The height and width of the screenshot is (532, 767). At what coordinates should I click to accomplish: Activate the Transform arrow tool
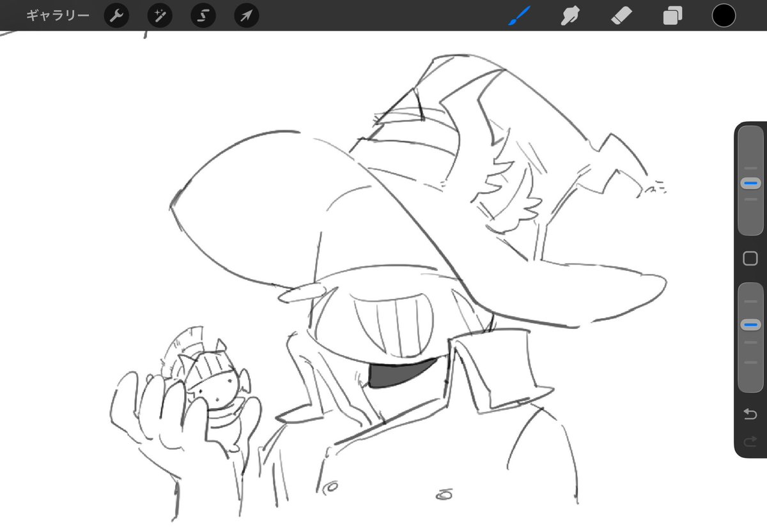click(247, 16)
